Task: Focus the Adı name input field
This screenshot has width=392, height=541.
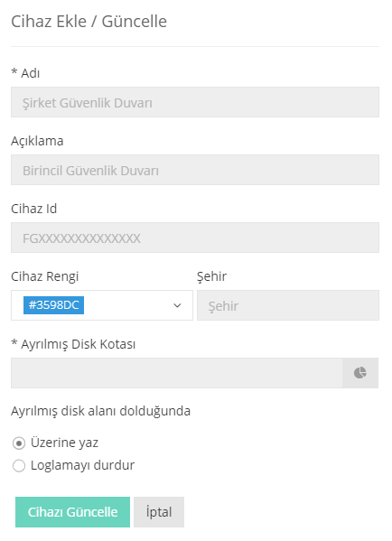Action: [x=195, y=102]
